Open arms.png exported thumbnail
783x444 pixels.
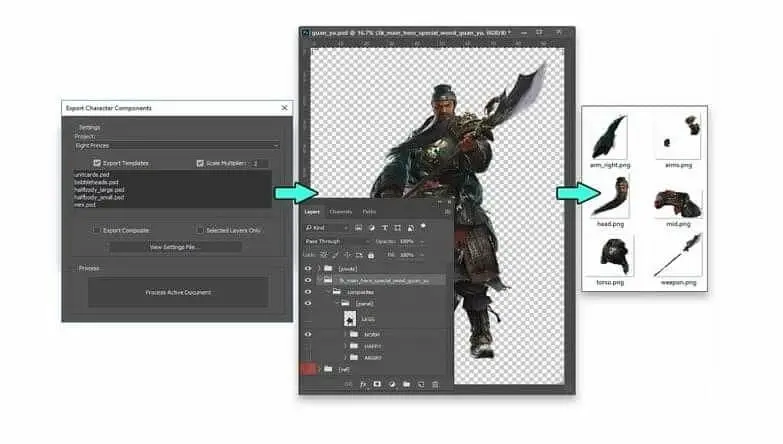point(679,136)
